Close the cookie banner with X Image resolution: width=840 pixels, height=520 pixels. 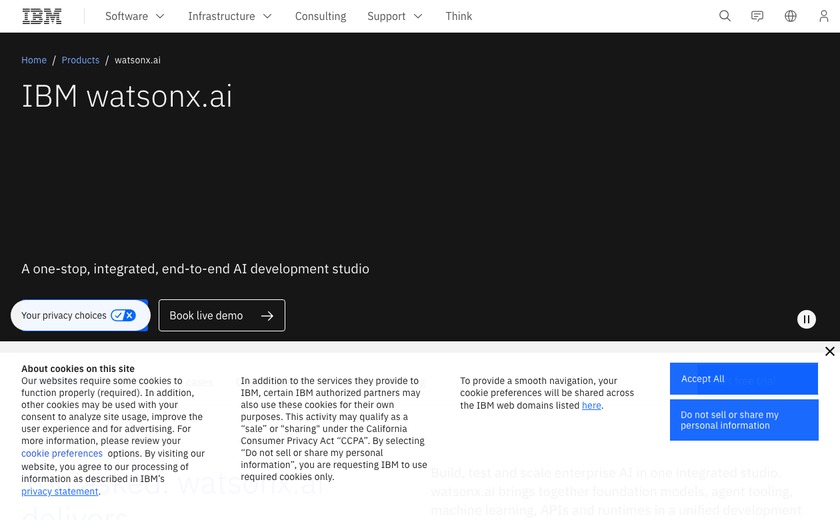(830, 351)
